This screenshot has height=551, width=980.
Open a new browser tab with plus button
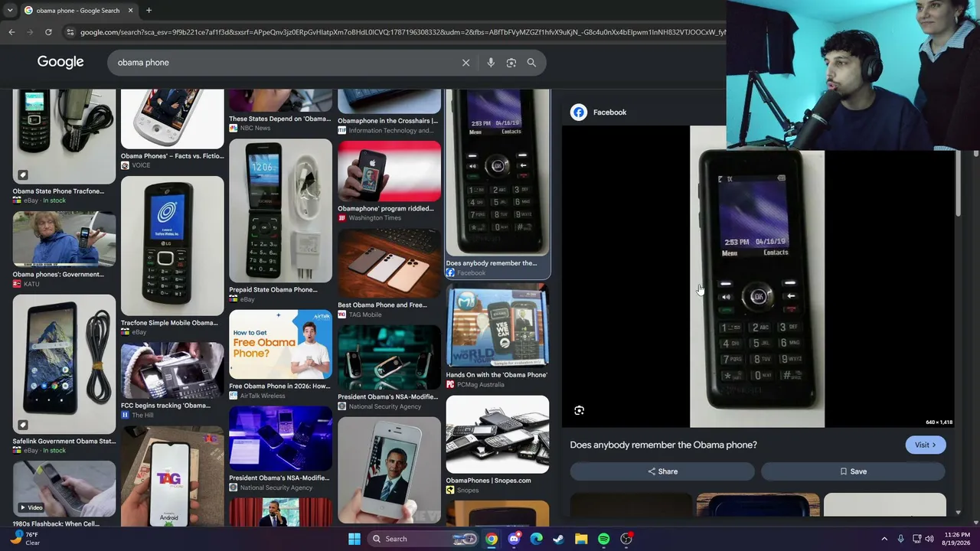click(149, 11)
